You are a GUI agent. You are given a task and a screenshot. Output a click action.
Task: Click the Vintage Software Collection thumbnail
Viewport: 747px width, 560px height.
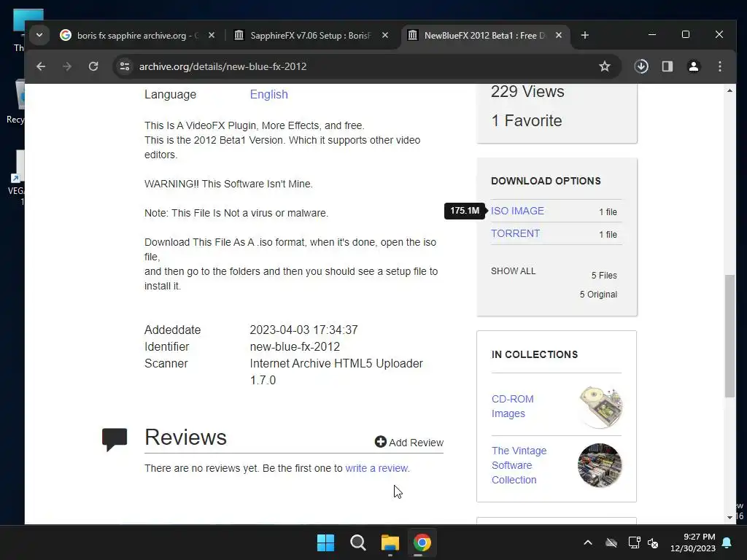point(600,465)
